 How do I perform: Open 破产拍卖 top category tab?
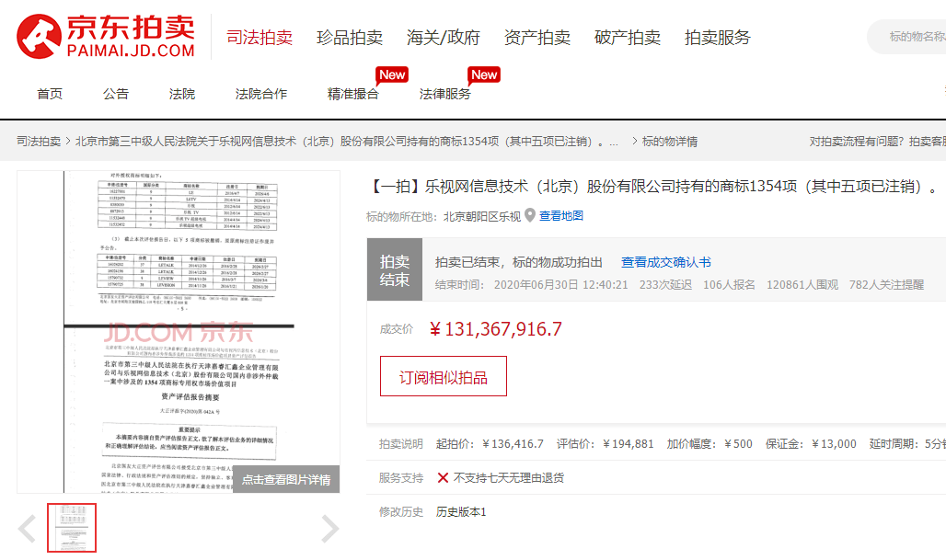coord(628,38)
